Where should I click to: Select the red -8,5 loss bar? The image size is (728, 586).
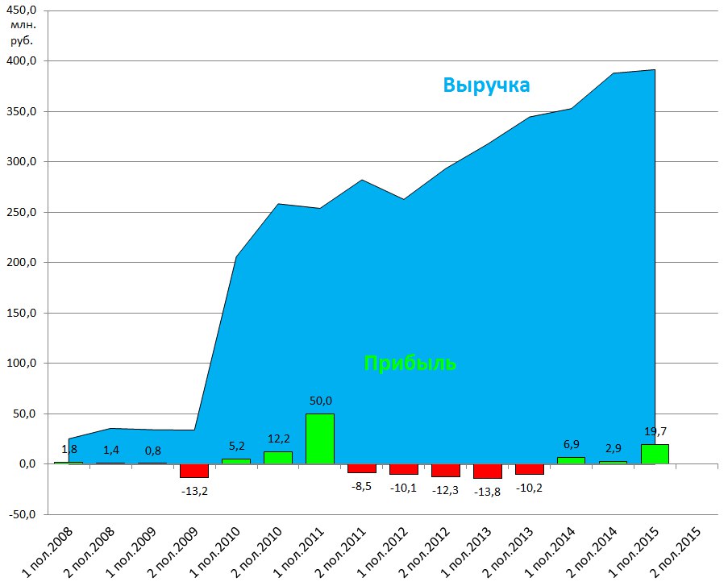point(361,468)
